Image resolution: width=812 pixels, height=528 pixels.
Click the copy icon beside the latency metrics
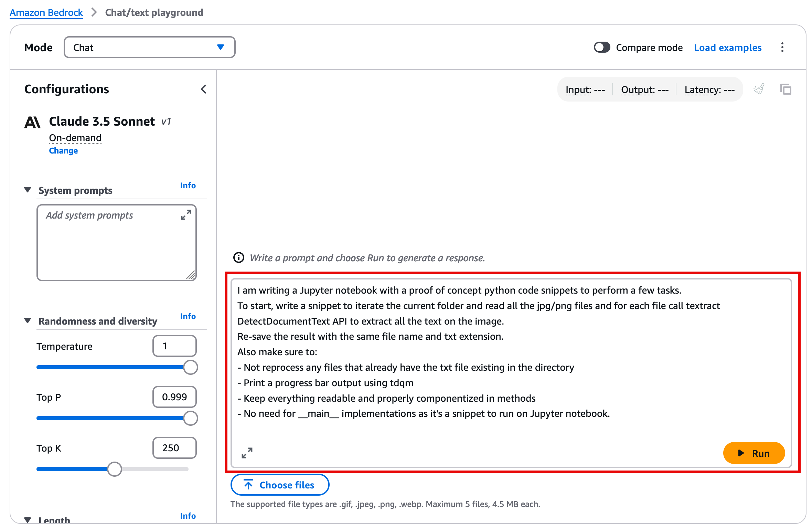[786, 89]
